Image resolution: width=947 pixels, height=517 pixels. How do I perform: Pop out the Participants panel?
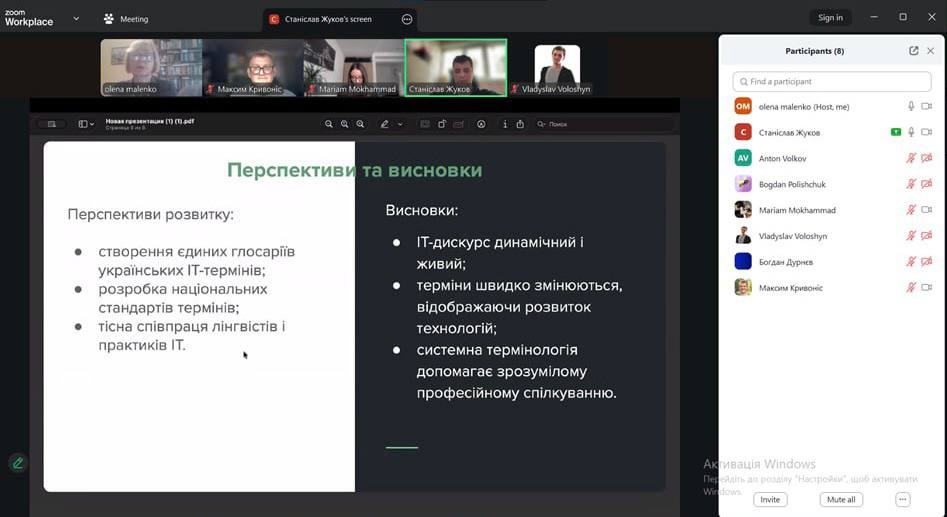click(x=913, y=51)
